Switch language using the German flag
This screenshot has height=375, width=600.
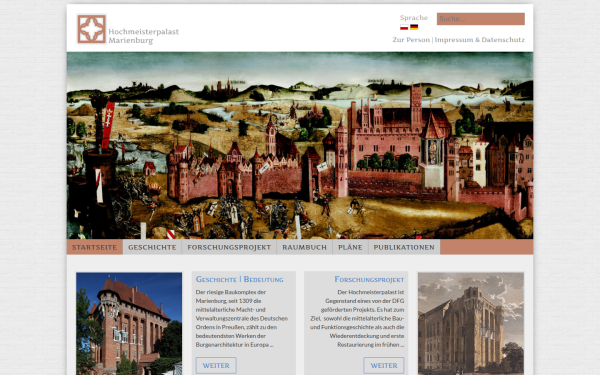pyautogui.click(x=414, y=27)
